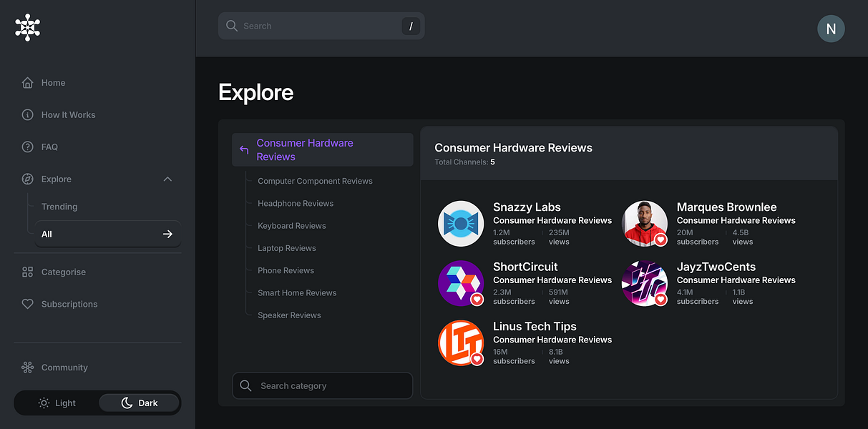Select the All item under Explore

[107, 235]
